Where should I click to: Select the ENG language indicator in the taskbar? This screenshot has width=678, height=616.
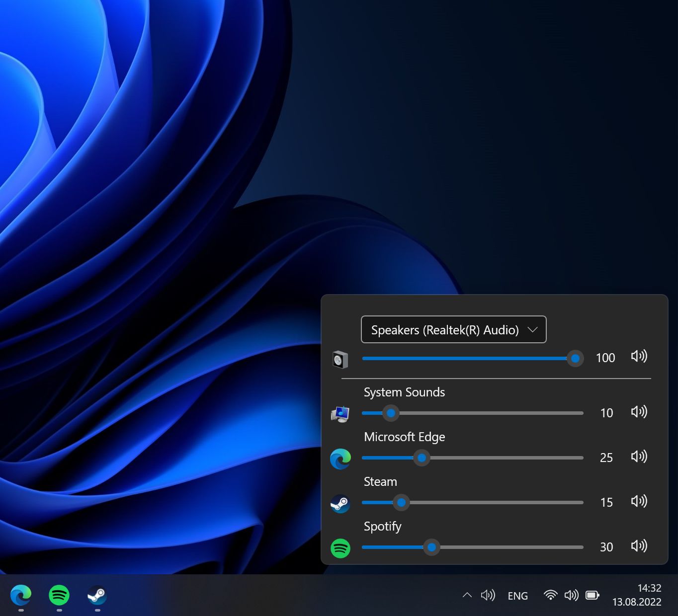518,596
